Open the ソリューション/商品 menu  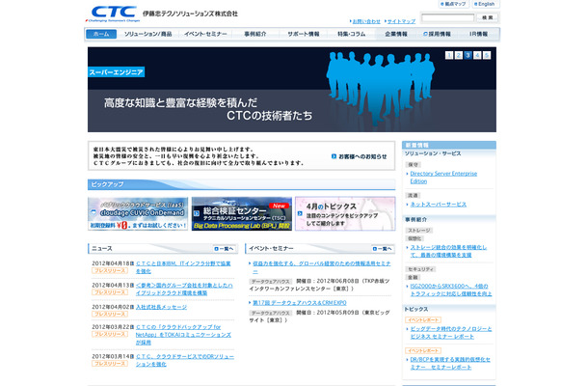tap(147, 34)
